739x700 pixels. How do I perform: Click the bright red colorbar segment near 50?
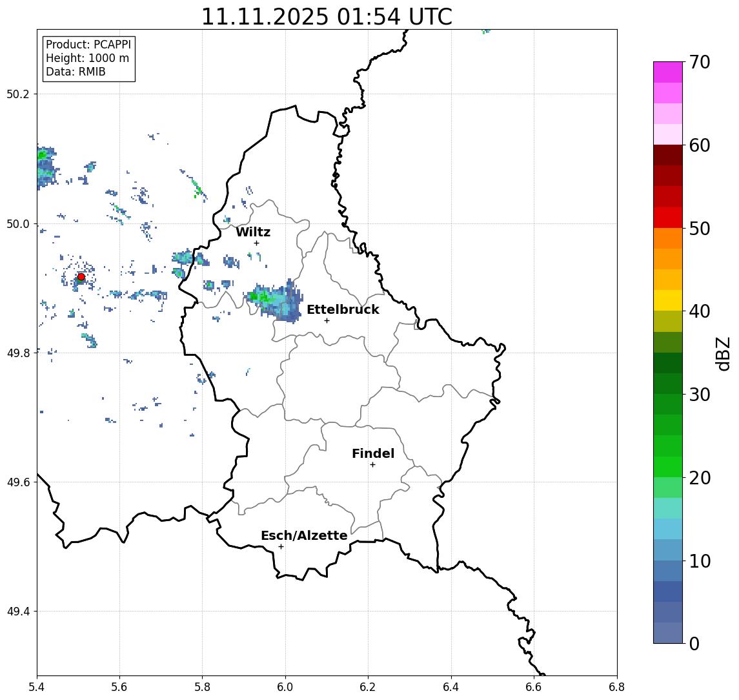(x=668, y=218)
